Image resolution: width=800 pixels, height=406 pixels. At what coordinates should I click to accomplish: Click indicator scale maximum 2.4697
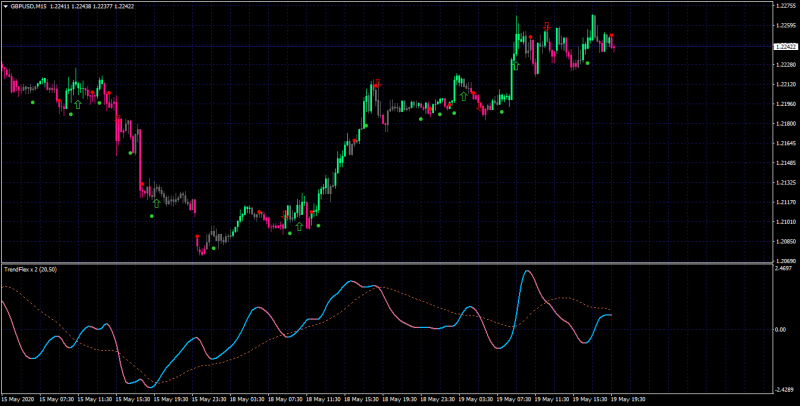click(784, 268)
